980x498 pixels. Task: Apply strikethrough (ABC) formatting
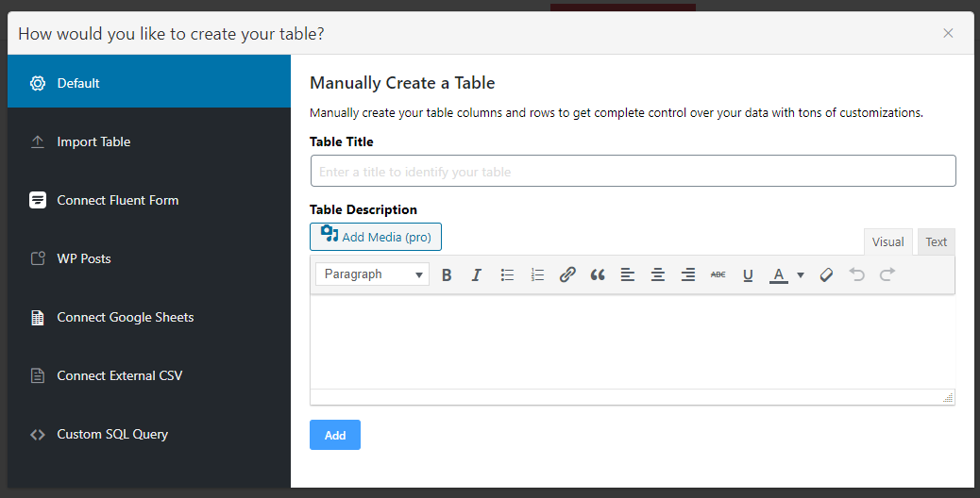(x=718, y=274)
